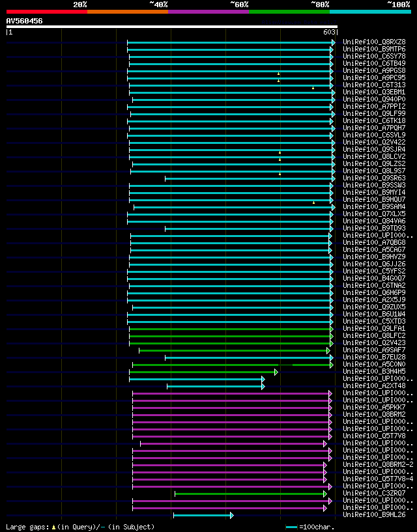Click the green alignment bar for UniRef100_C3ZRQ7
This screenshot has width=417, height=532.
click(250, 494)
